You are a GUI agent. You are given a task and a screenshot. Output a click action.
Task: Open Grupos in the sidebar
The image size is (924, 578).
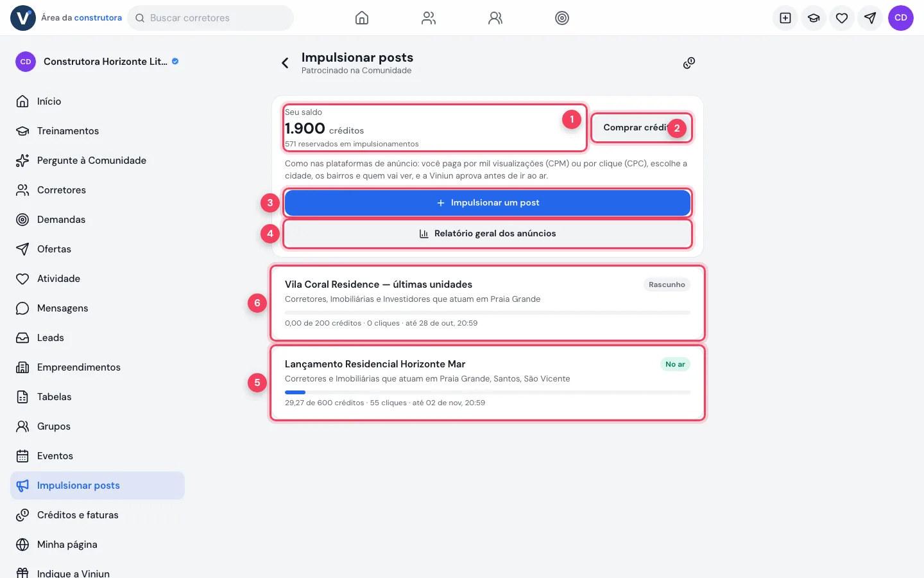click(98, 426)
